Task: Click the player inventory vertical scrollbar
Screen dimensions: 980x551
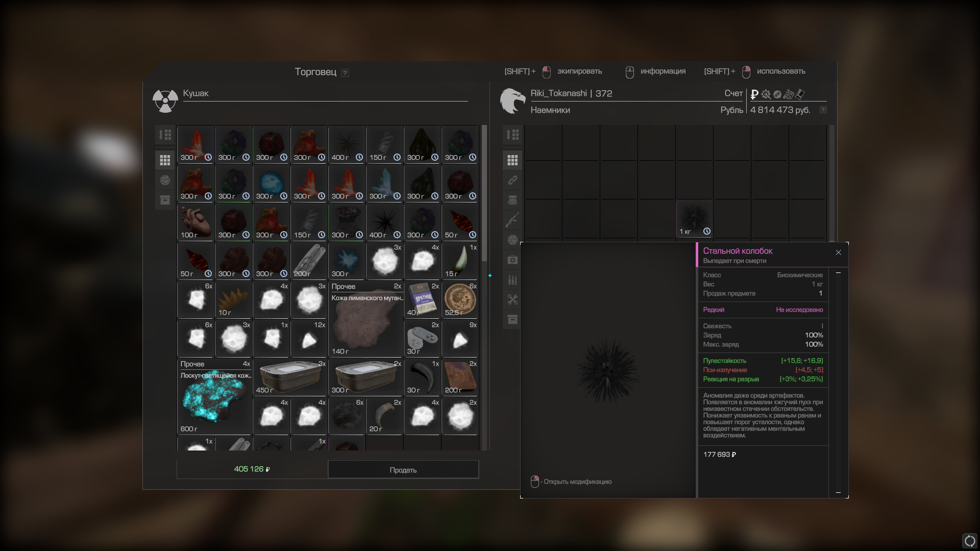Action: [832, 183]
